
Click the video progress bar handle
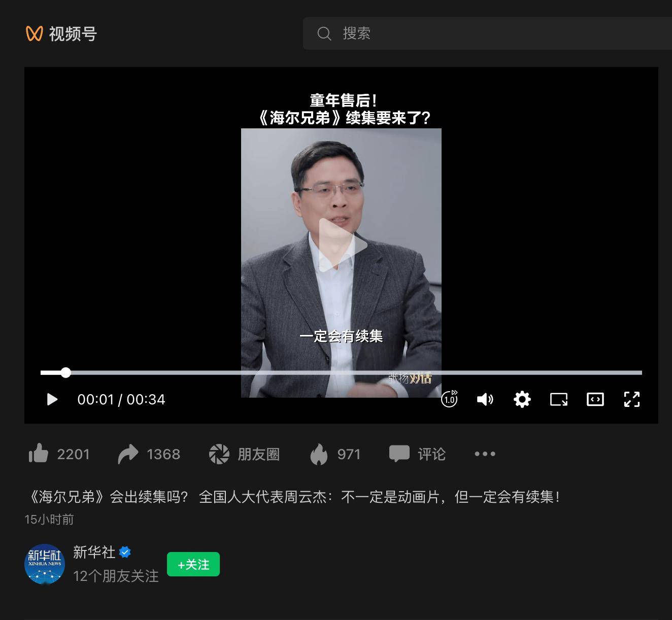click(65, 373)
